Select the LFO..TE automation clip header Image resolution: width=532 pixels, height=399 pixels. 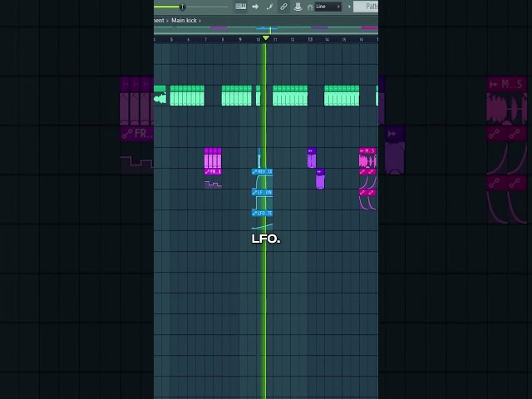[262, 213]
